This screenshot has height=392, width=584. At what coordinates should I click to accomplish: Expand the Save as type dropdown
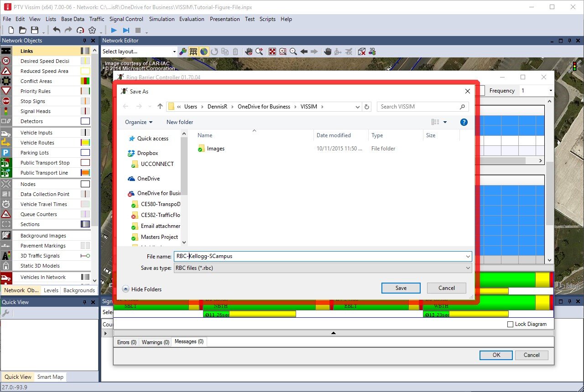pos(467,268)
